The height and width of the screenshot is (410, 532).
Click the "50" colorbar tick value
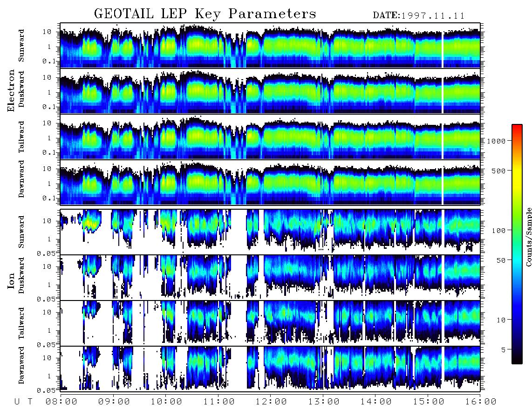click(x=501, y=260)
